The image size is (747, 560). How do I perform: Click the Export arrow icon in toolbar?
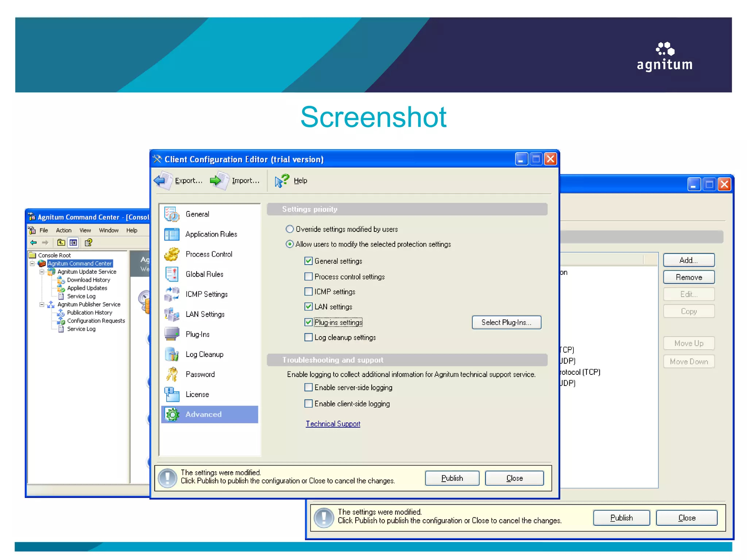(x=163, y=180)
